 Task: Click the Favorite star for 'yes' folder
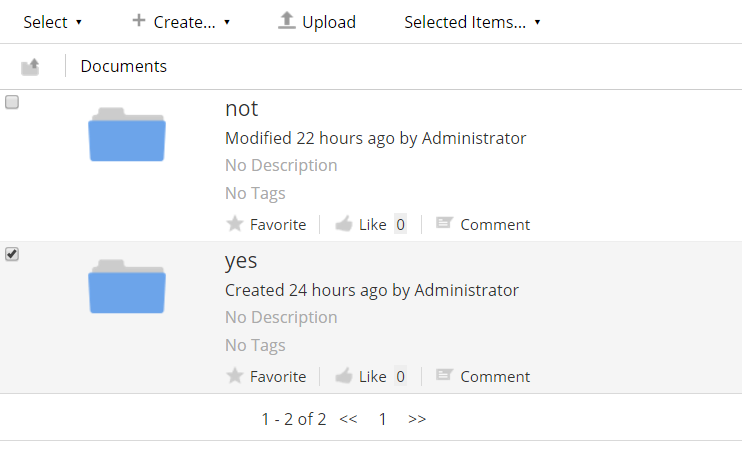[x=235, y=376]
